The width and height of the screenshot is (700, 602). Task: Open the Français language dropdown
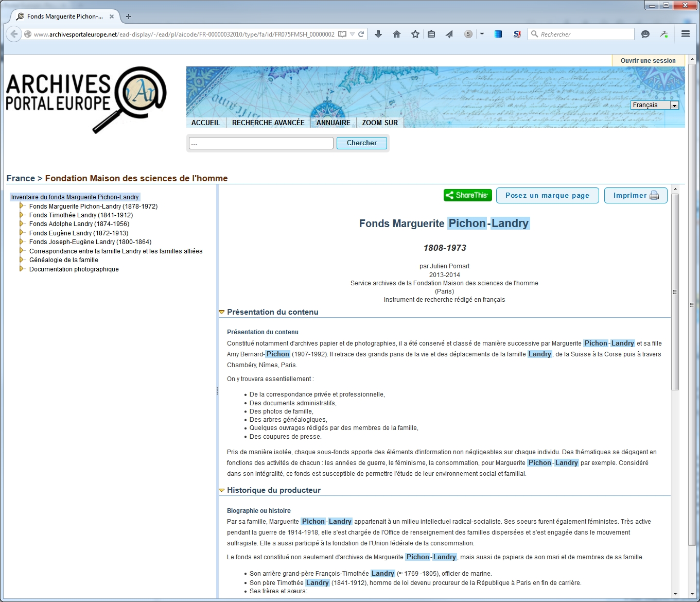coord(655,105)
